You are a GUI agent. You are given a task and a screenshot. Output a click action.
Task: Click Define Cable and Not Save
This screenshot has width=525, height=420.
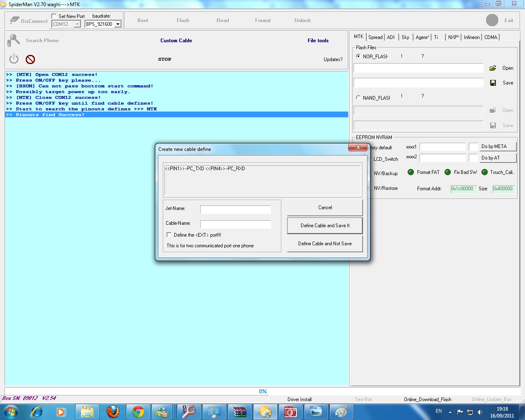(325, 244)
